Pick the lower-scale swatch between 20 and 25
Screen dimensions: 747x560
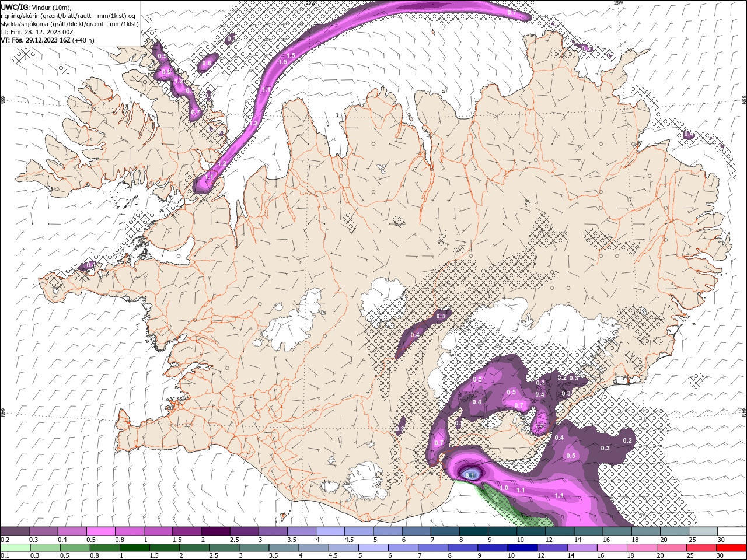671,548
